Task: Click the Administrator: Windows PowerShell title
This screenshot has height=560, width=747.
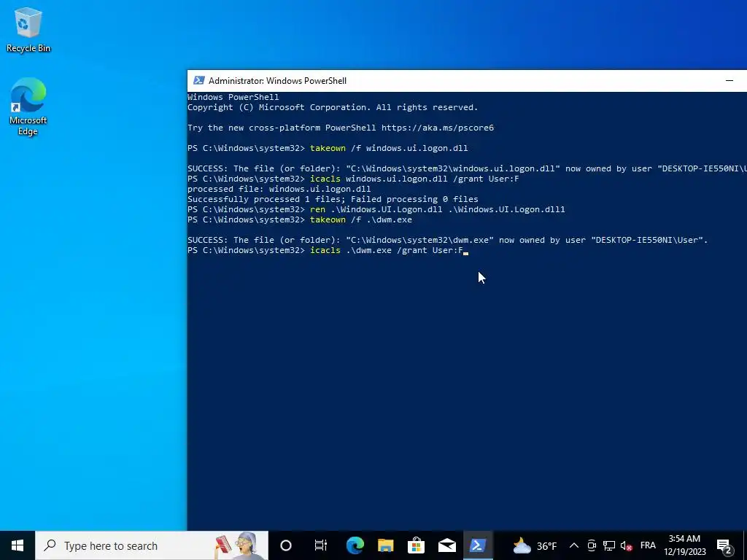Action: click(x=277, y=80)
